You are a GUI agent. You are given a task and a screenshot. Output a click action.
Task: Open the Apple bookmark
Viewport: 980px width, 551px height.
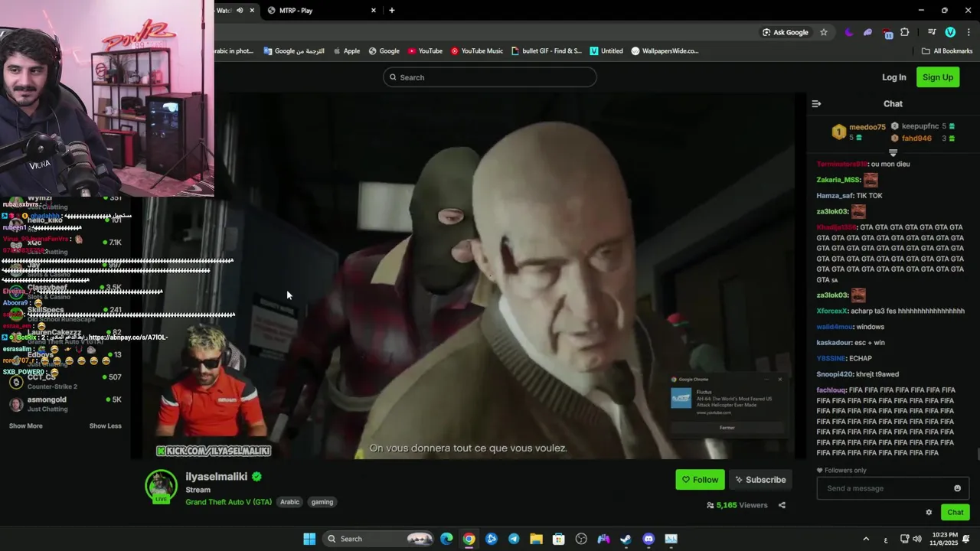coord(347,51)
